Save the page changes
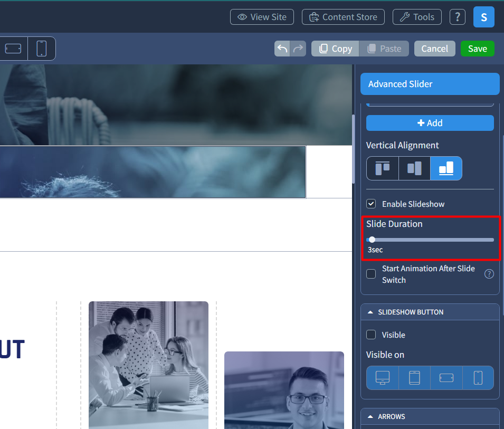 [477, 49]
